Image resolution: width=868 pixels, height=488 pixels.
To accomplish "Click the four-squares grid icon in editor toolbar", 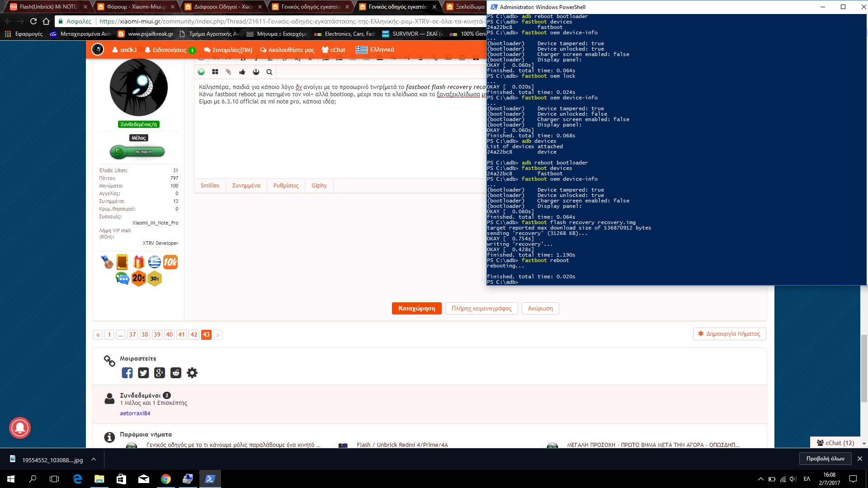I will [215, 72].
